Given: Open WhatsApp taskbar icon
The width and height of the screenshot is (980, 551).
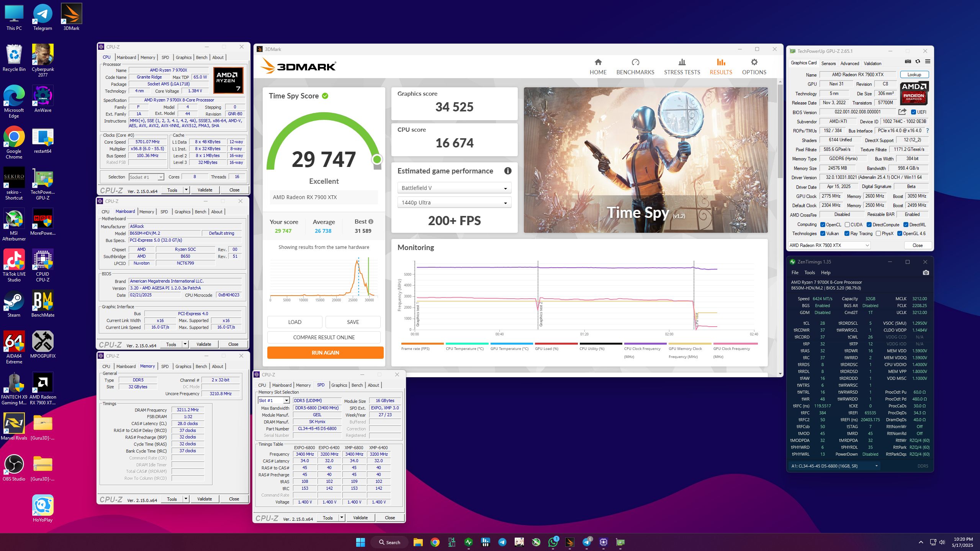Looking at the screenshot, I should point(553,542).
